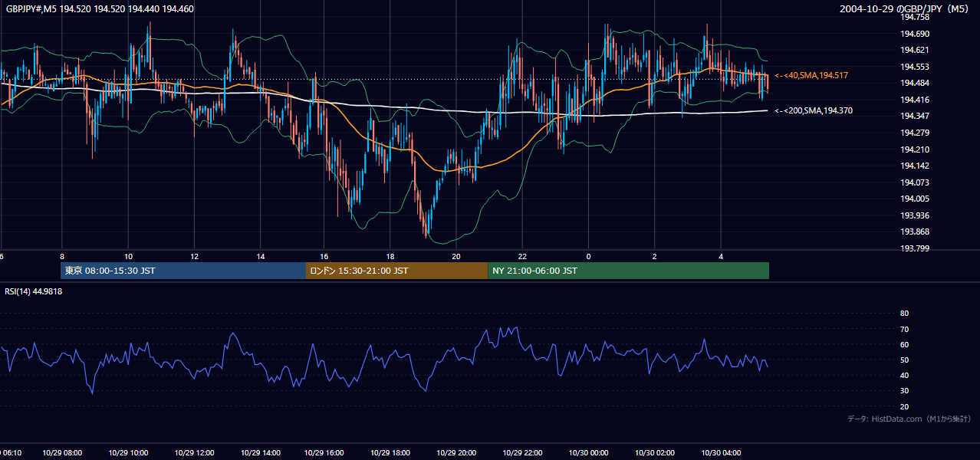980x460 pixels.
Task: Click the bottom date label 10/30 04:00
Action: click(720, 453)
